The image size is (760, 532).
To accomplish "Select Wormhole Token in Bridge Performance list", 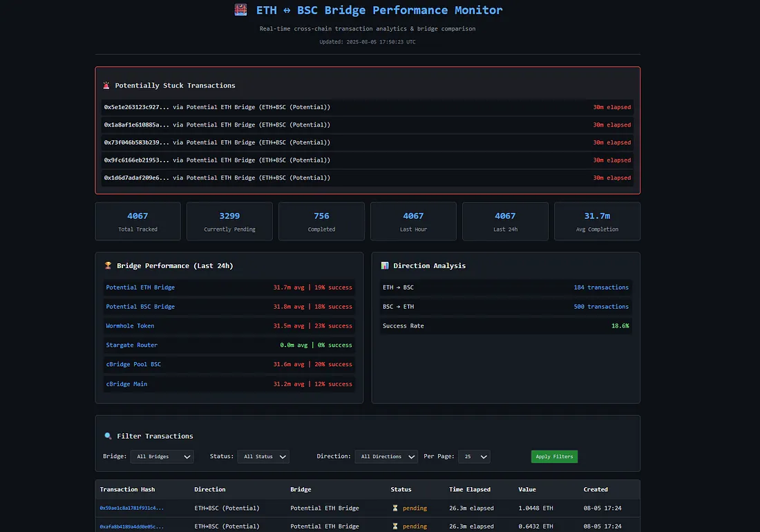I will click(130, 326).
